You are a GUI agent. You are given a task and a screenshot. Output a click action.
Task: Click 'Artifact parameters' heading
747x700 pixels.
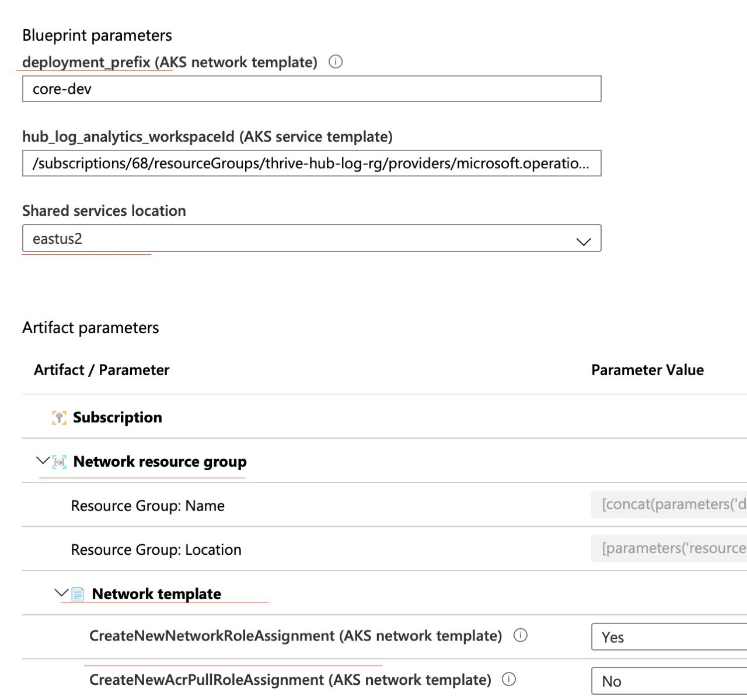pos(90,328)
